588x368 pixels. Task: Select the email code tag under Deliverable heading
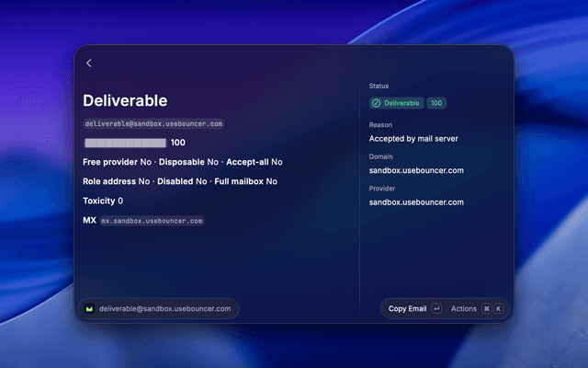(153, 123)
